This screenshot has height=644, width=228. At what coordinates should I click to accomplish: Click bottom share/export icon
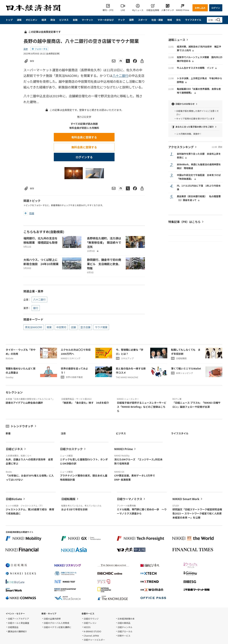click(x=142, y=189)
